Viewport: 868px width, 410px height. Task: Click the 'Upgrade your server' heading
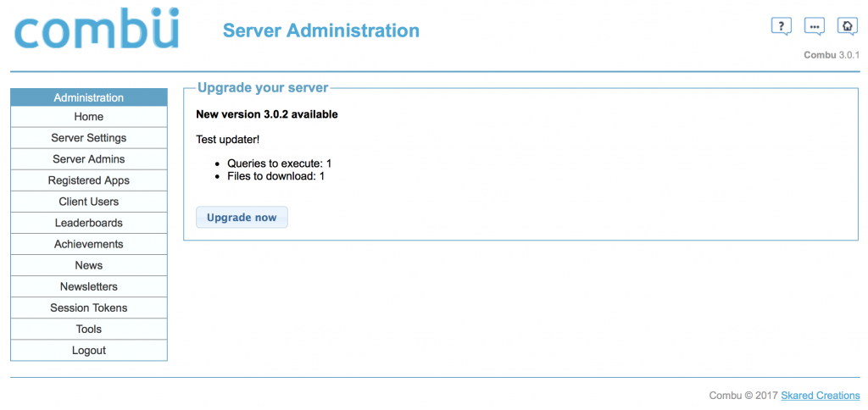263,87
